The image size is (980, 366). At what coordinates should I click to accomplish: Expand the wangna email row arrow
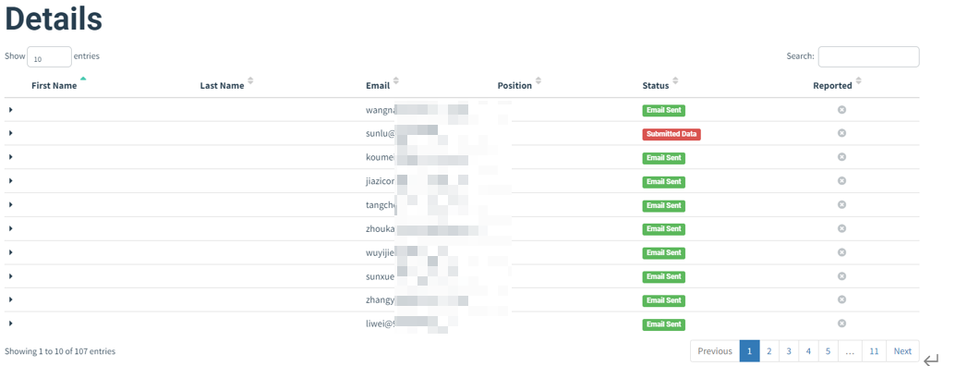(x=11, y=110)
